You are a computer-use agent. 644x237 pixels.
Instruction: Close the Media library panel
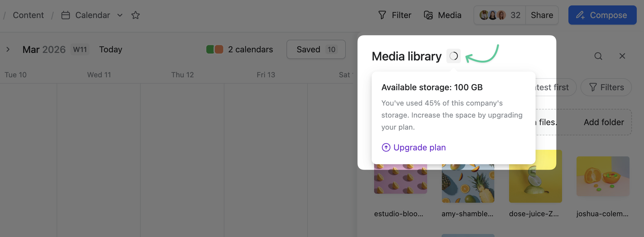(x=622, y=56)
